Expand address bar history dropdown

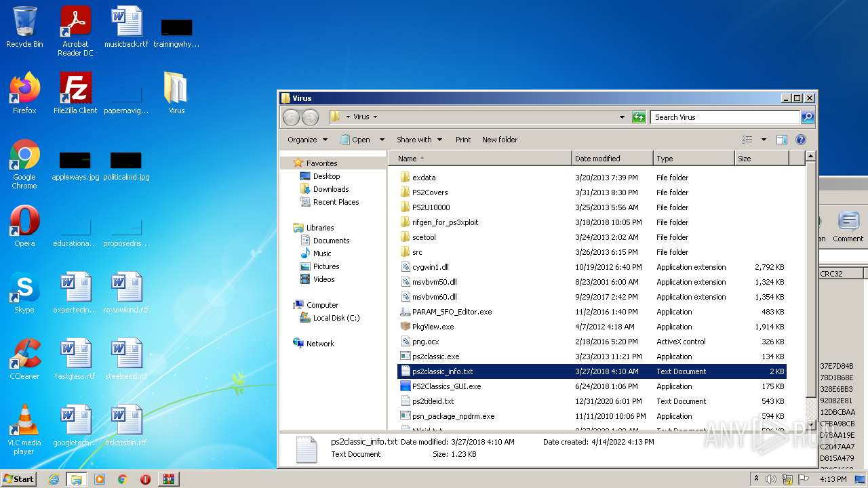[623, 117]
